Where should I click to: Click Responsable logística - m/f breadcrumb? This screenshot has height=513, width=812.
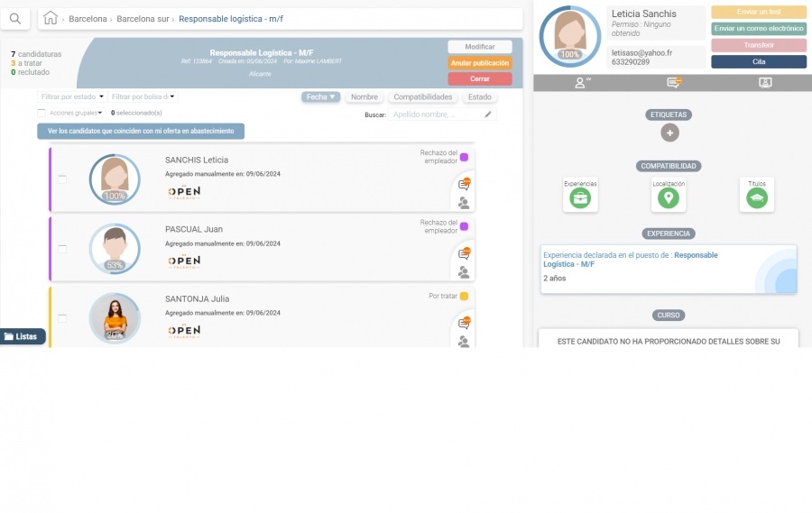coord(231,19)
